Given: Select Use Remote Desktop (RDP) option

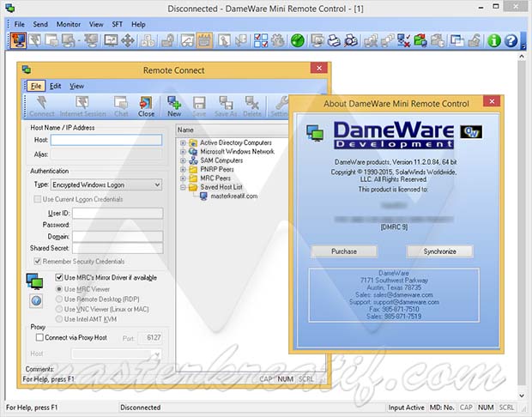Looking at the screenshot, I should pos(59,299).
